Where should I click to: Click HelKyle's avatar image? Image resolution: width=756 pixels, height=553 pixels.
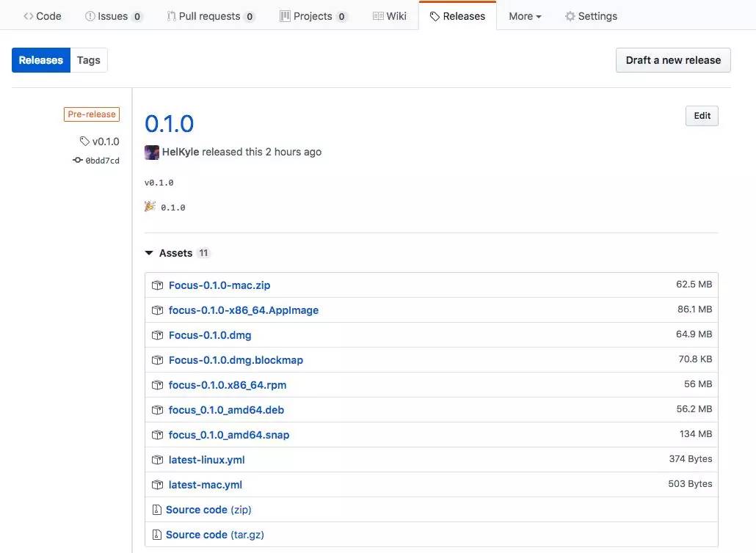coord(152,152)
